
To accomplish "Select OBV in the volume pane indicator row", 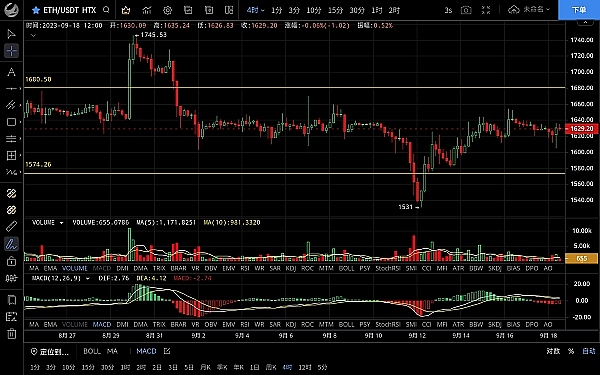I will (x=211, y=269).
